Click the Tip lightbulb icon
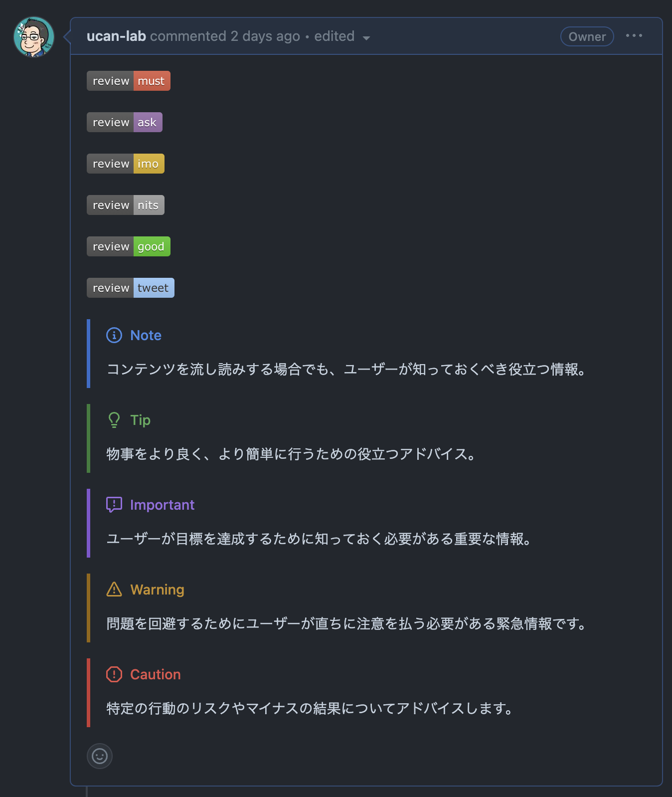 [114, 420]
